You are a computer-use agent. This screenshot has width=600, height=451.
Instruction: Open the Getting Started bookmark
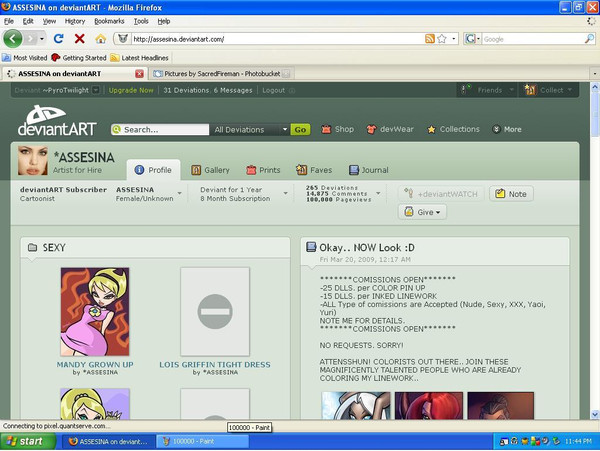[79, 58]
